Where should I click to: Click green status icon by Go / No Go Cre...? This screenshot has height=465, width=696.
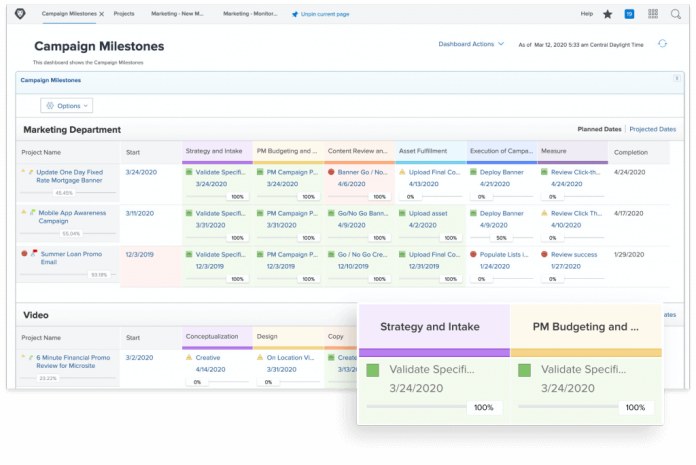click(x=331, y=254)
